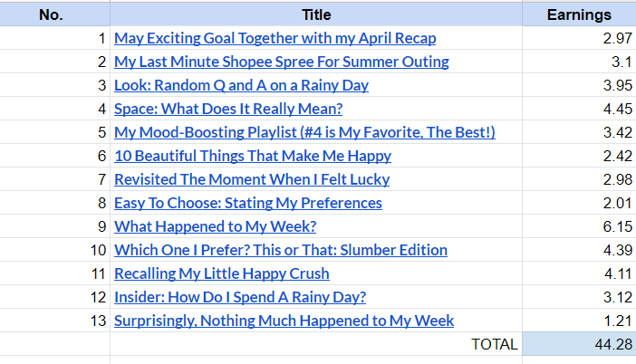Open the May Exciting Goal April Recap link
This screenshot has width=636, height=364.
click(275, 38)
